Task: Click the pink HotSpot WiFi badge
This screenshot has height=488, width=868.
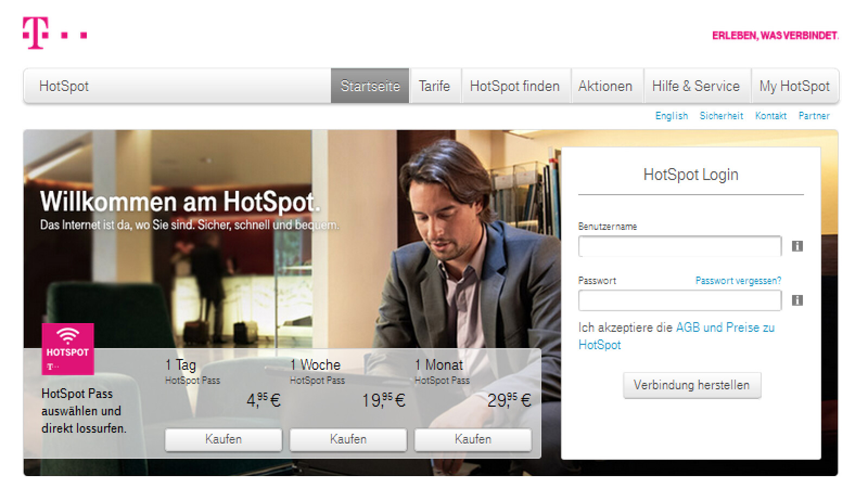Action: 68,349
